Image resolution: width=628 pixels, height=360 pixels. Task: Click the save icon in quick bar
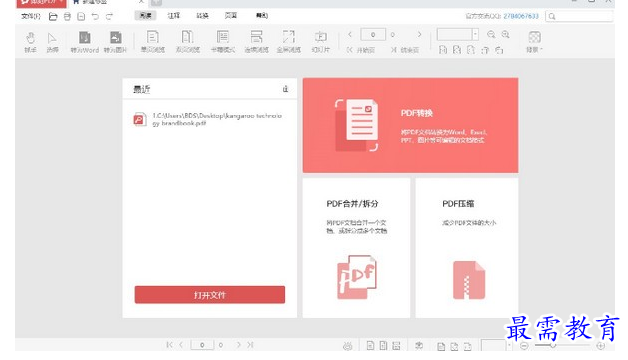(x=81, y=16)
